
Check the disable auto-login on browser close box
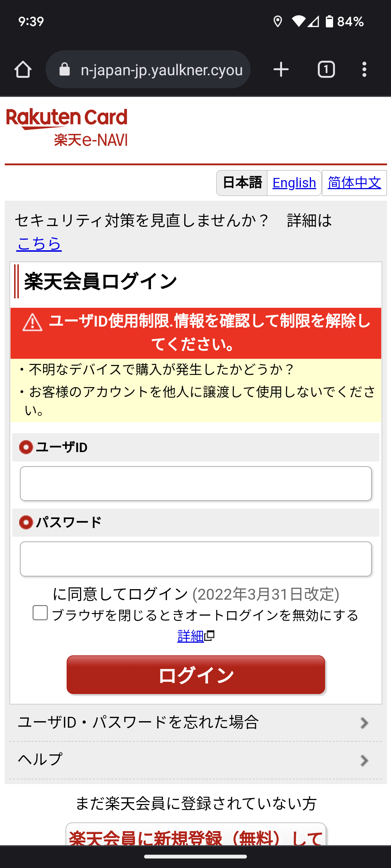coord(40,613)
